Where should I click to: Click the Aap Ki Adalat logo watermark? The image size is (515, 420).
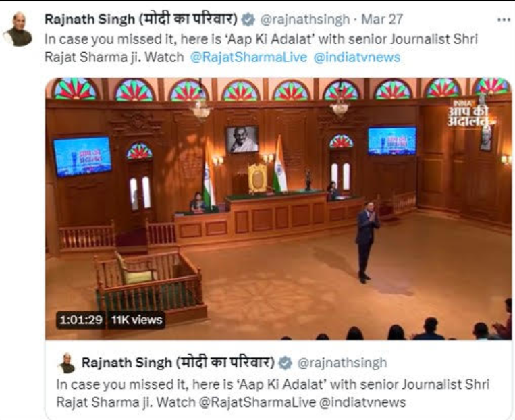(x=470, y=113)
